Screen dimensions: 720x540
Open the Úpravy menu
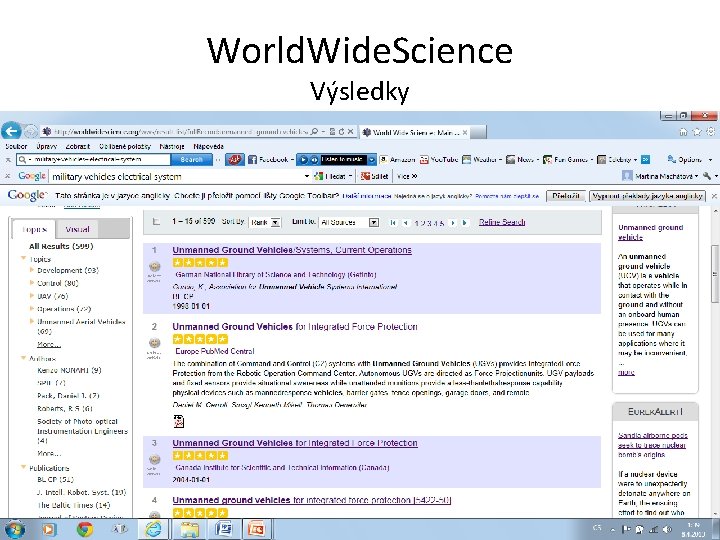point(46,146)
